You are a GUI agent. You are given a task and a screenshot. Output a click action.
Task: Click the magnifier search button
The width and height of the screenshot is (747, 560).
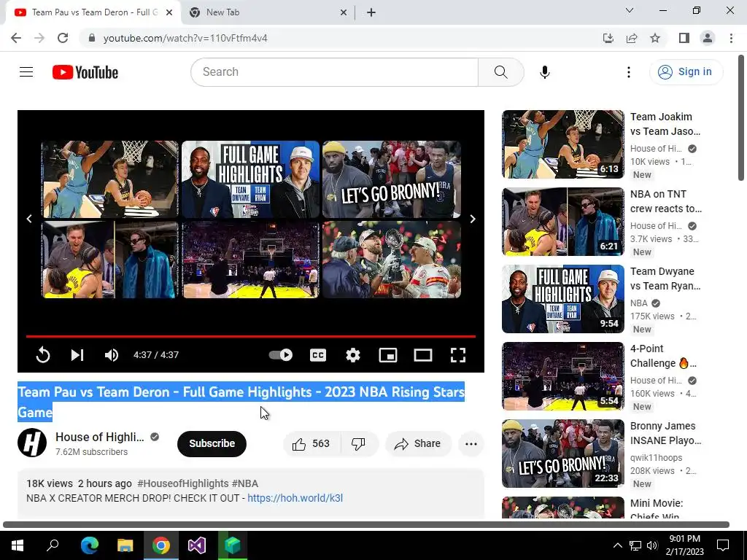point(500,72)
